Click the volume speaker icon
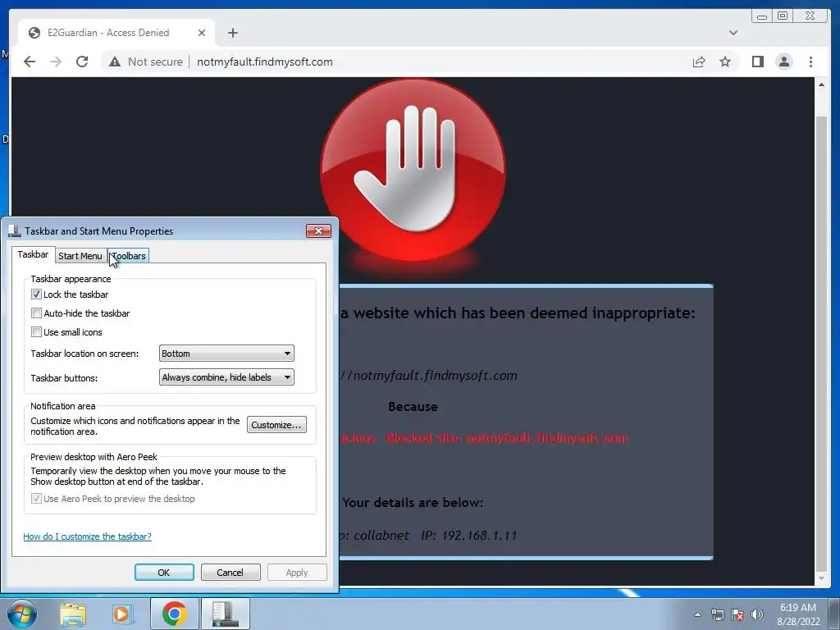 (756, 614)
